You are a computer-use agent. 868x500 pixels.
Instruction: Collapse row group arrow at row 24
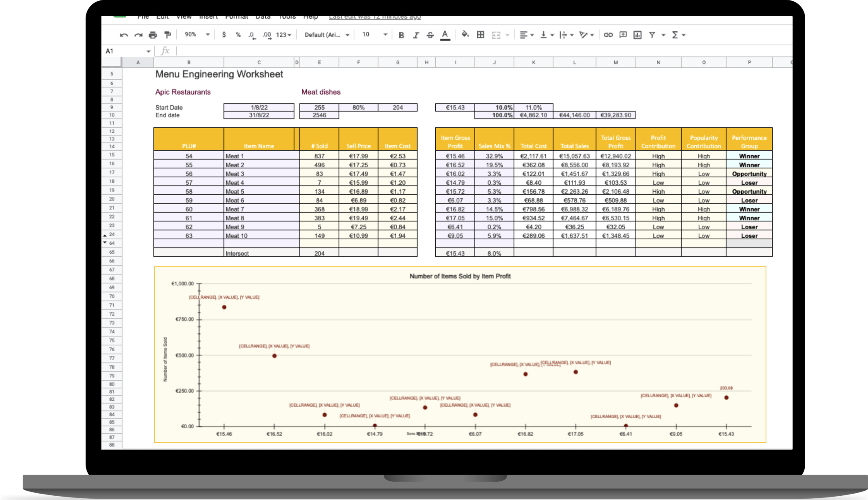(x=105, y=235)
